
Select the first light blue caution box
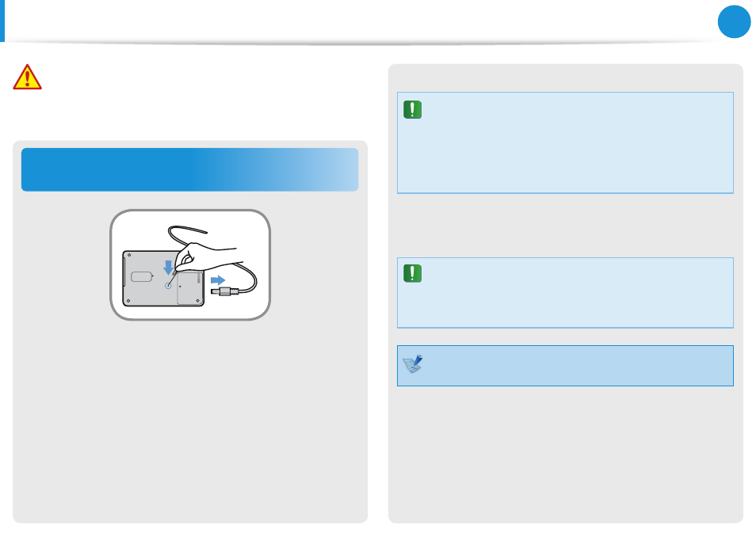[x=565, y=143]
